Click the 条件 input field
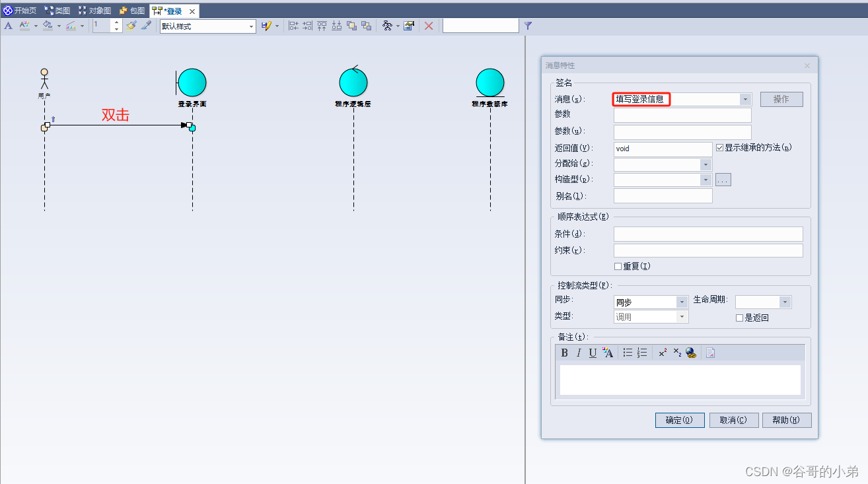Viewport: 868px width, 484px height. pyautogui.click(x=708, y=234)
